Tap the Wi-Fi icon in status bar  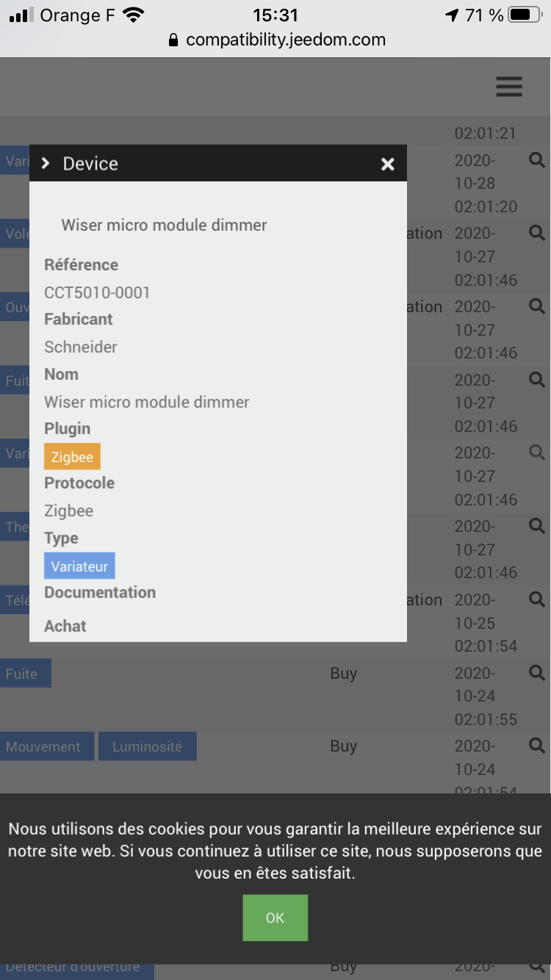point(134,15)
